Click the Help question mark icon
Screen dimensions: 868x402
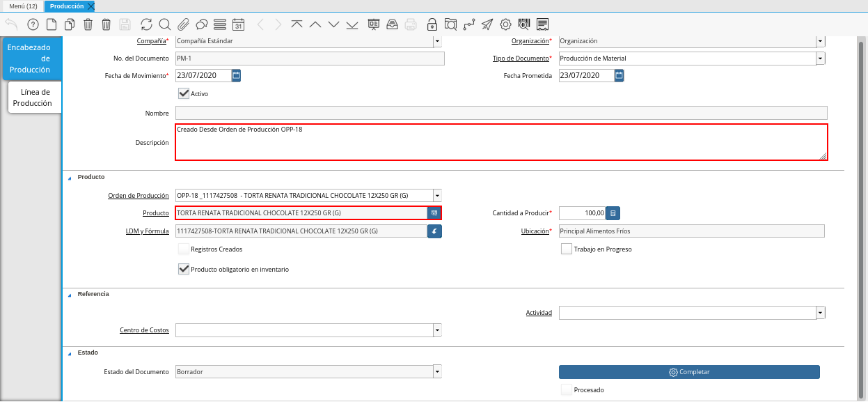click(x=33, y=24)
